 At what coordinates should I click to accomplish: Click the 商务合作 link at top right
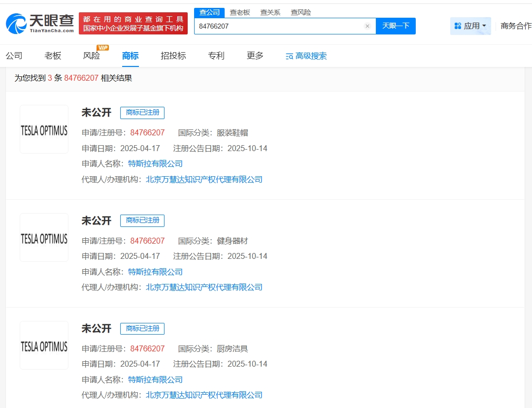[x=516, y=25]
